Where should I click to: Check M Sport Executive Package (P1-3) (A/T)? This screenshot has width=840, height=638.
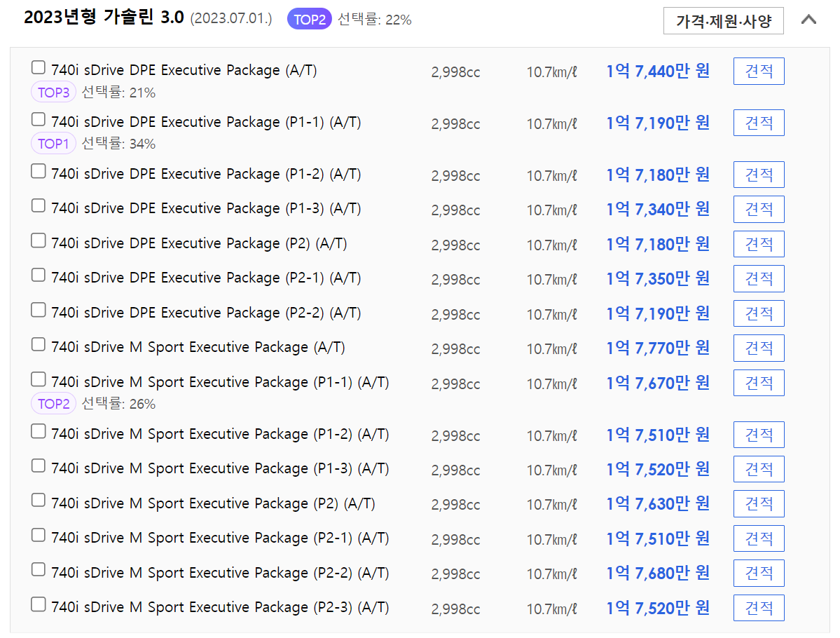coord(38,466)
